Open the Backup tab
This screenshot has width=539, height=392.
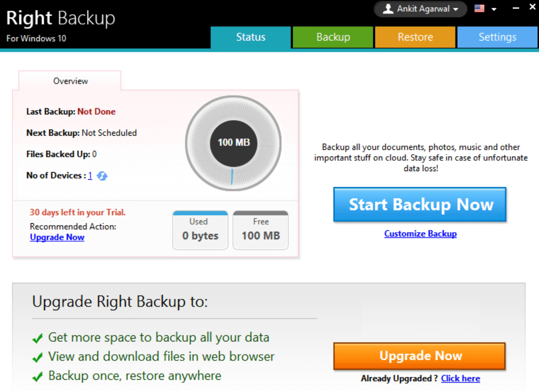[x=333, y=37]
